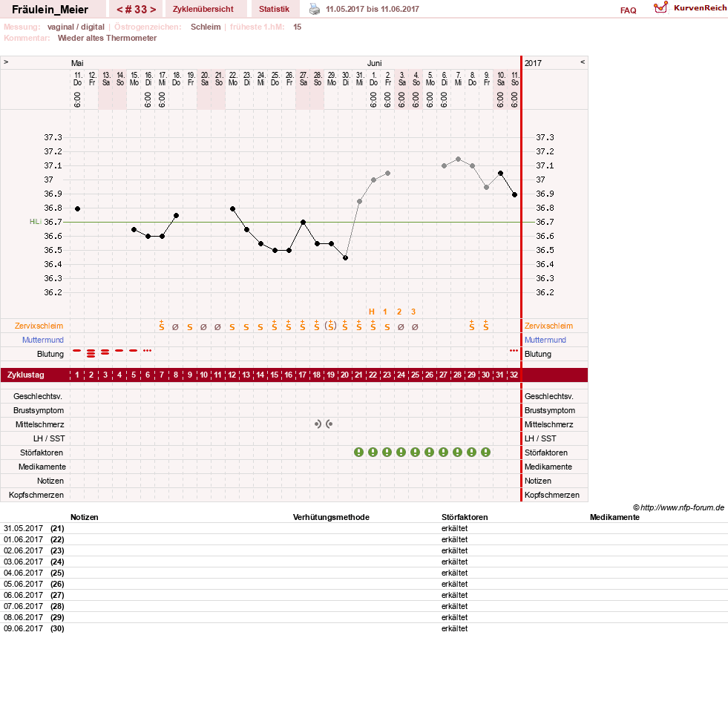This screenshot has height=724, width=728.
Task: Click the Störfaktoren icon on cycle day 28
Action: 457,452
